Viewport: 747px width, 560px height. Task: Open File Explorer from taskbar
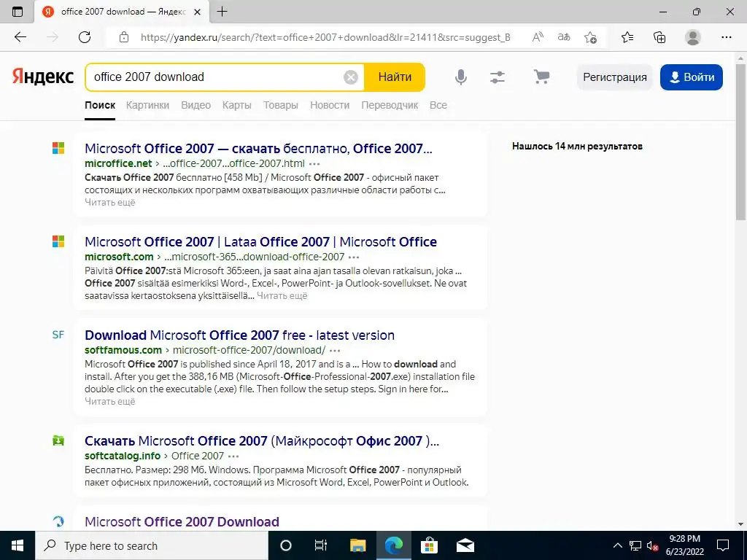pos(357,545)
